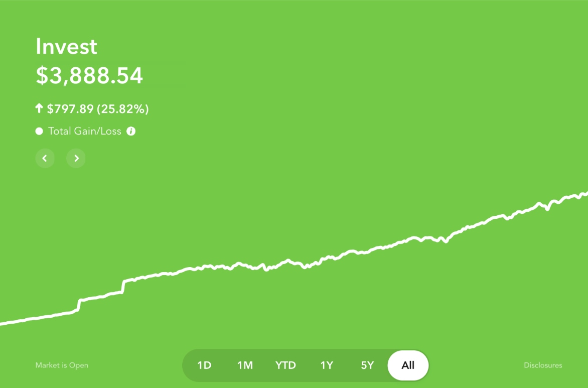Switch to the 1M time range
Screen dimensions: 588x388
244,365
